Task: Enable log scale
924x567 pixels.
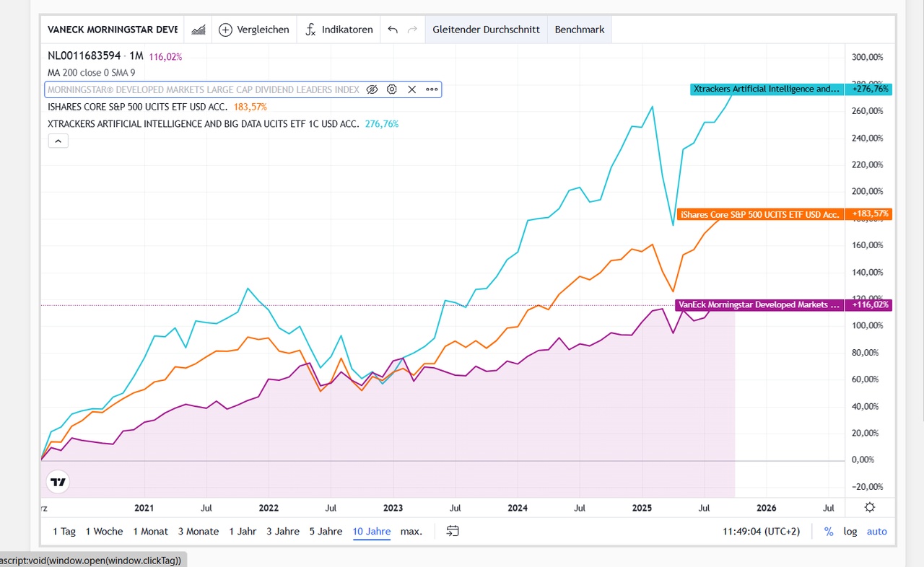Action: tap(850, 531)
